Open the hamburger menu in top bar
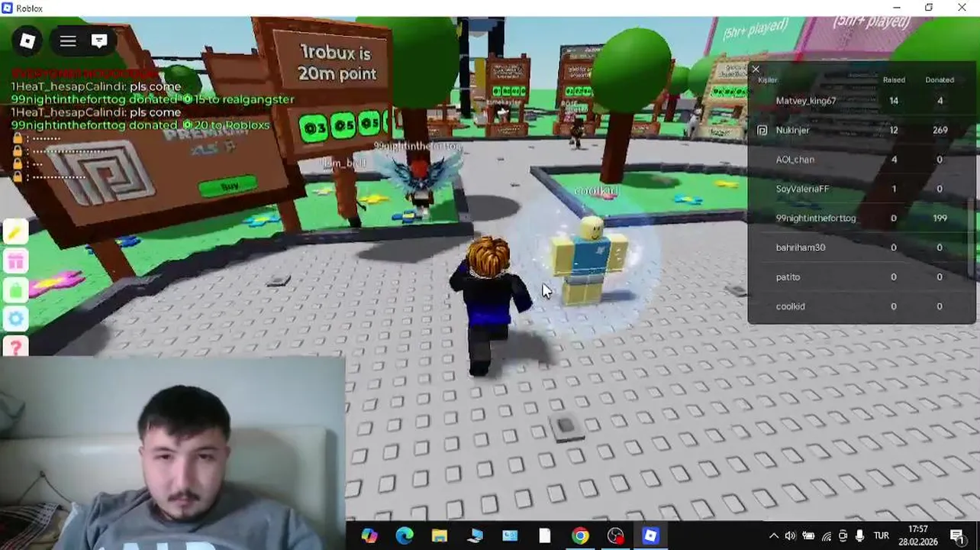980x550 pixels. pyautogui.click(x=68, y=41)
